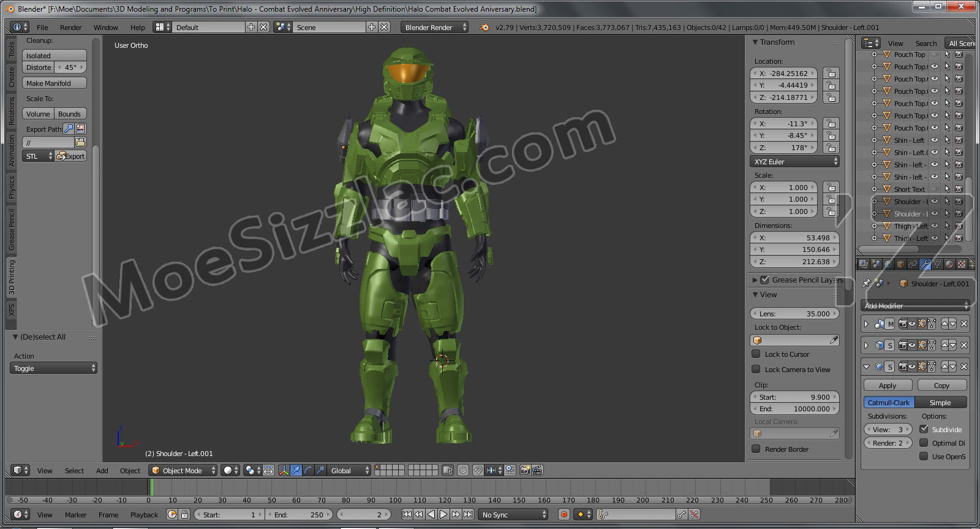Open the Export Path file browser icon
Screen dimensions: 980x529
coord(80,142)
